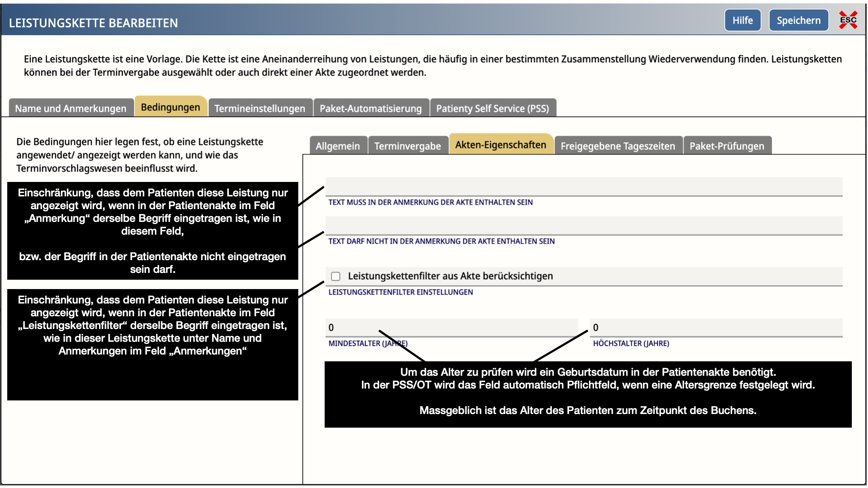Switch to Patienty Self Service (PSS) tab

[493, 108]
